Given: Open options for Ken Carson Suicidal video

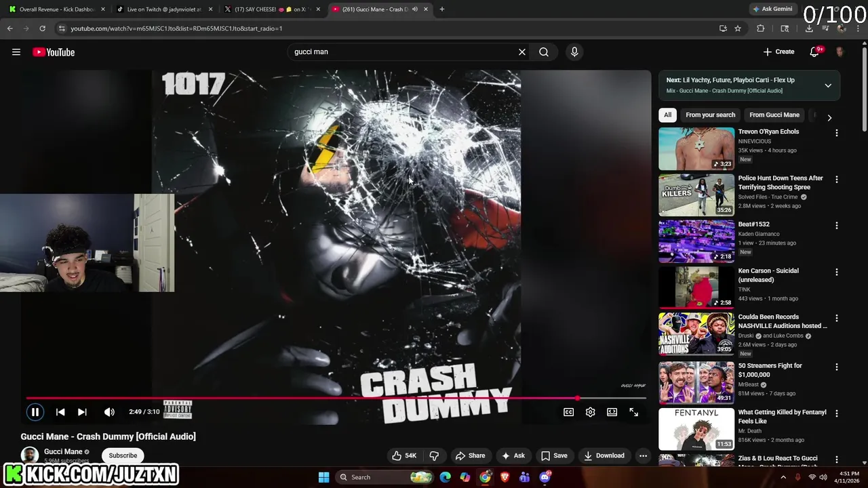Looking at the screenshot, I should click(836, 272).
